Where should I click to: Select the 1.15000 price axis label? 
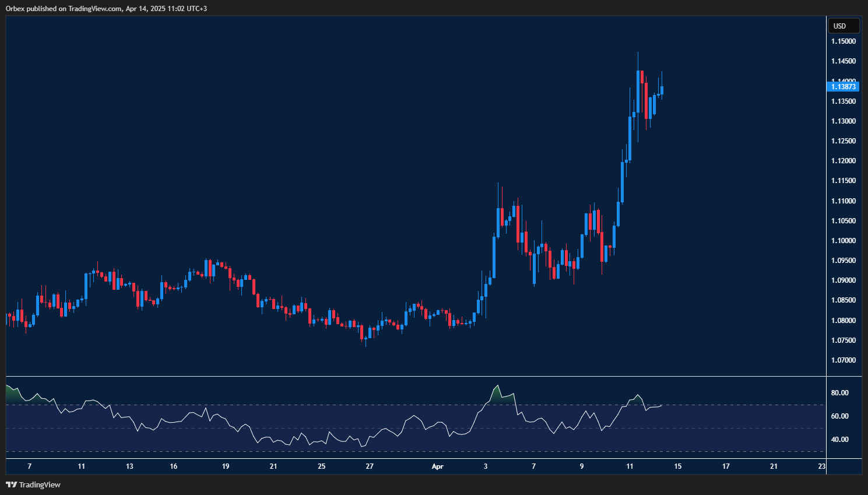pyautogui.click(x=843, y=41)
